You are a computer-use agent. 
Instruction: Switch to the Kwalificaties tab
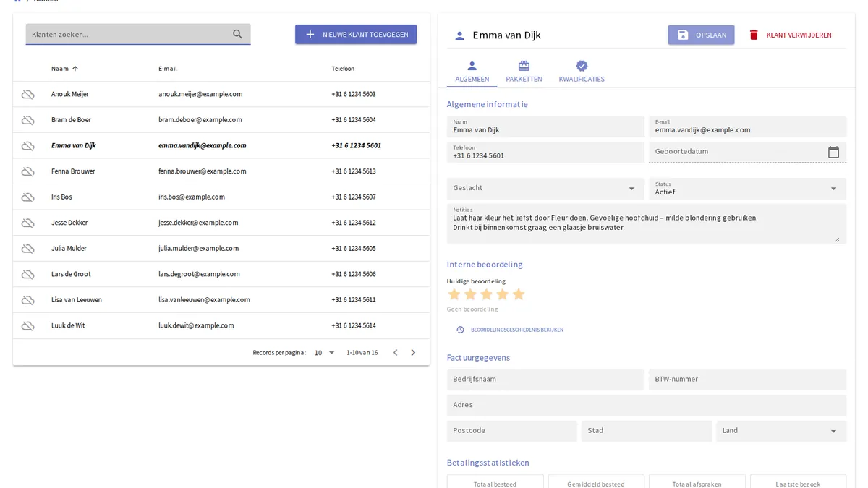[x=582, y=72]
